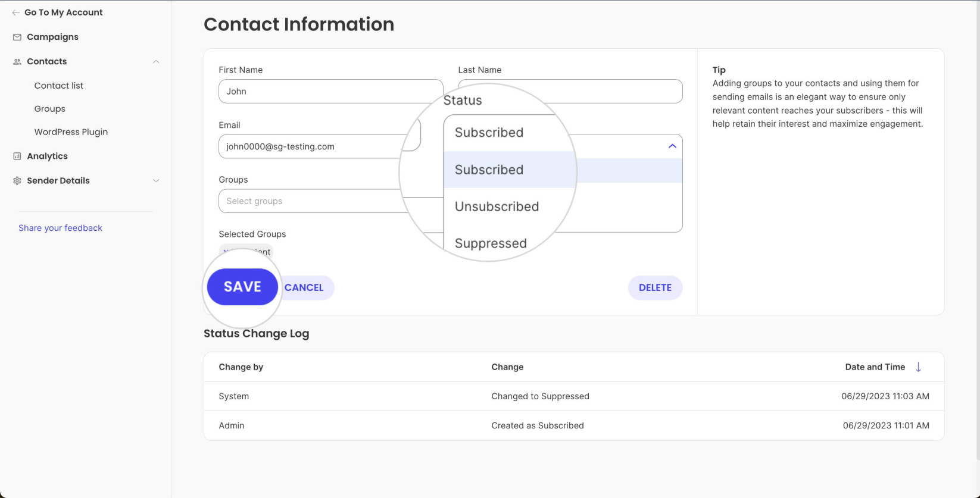
Task: Click Admin cell in change log
Action: (232, 426)
